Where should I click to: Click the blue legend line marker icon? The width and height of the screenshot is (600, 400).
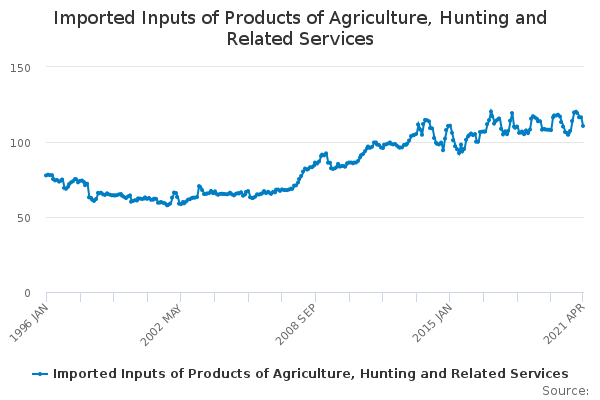40,374
